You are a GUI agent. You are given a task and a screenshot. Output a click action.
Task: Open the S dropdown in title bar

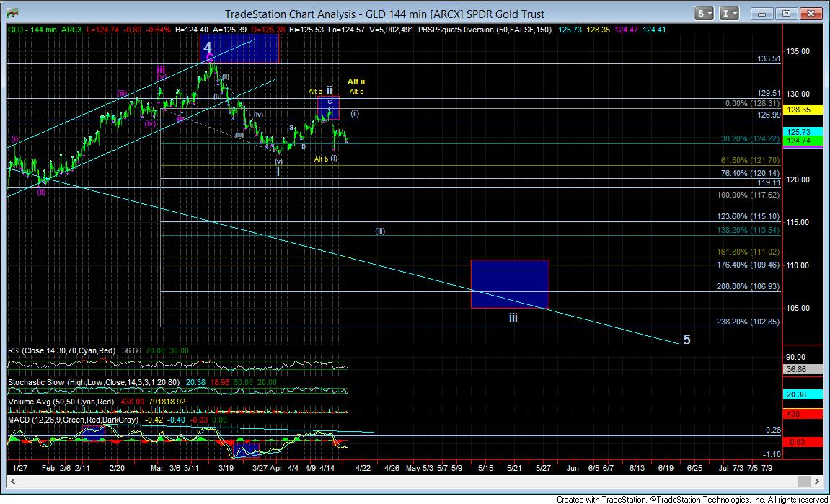(x=704, y=13)
